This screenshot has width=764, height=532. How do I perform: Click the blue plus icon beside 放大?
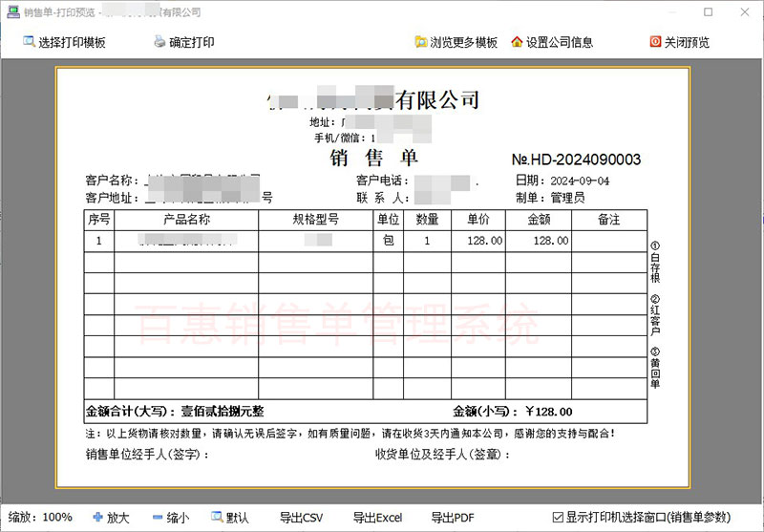[98, 517]
